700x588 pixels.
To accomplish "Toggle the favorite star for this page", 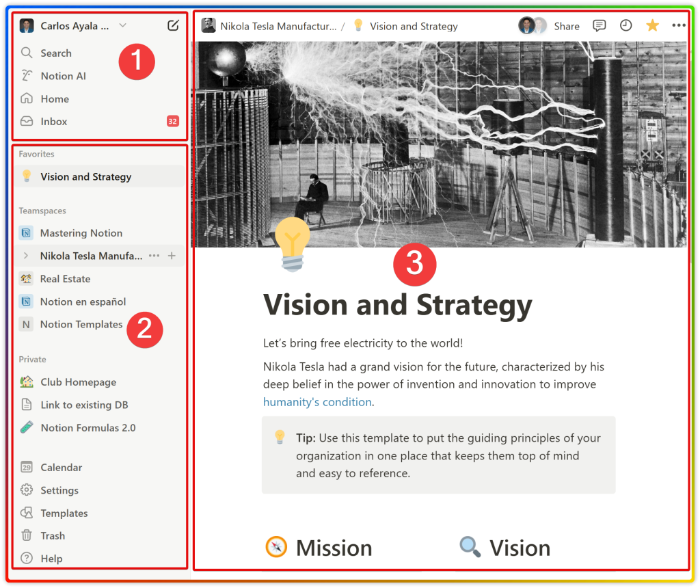I will coord(652,25).
